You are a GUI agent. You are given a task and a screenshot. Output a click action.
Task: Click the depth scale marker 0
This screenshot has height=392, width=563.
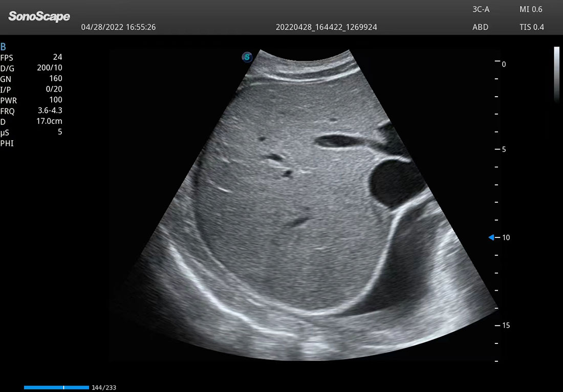[x=504, y=64]
